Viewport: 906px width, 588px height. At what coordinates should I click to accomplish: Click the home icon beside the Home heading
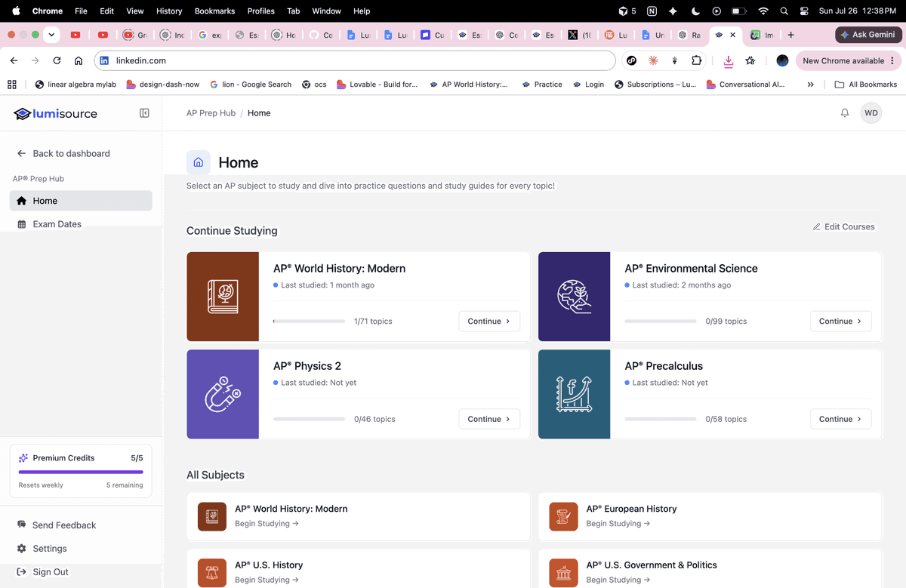[x=199, y=162]
